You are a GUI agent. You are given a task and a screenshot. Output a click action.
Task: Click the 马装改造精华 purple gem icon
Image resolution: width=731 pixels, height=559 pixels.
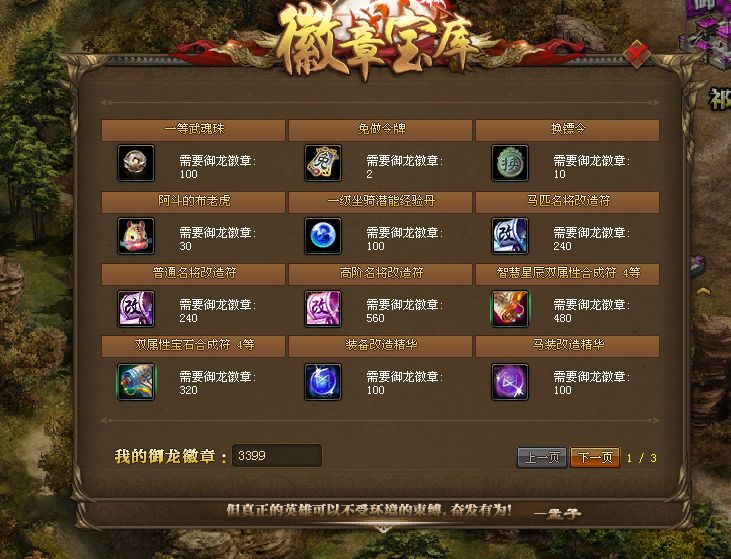tap(510, 382)
